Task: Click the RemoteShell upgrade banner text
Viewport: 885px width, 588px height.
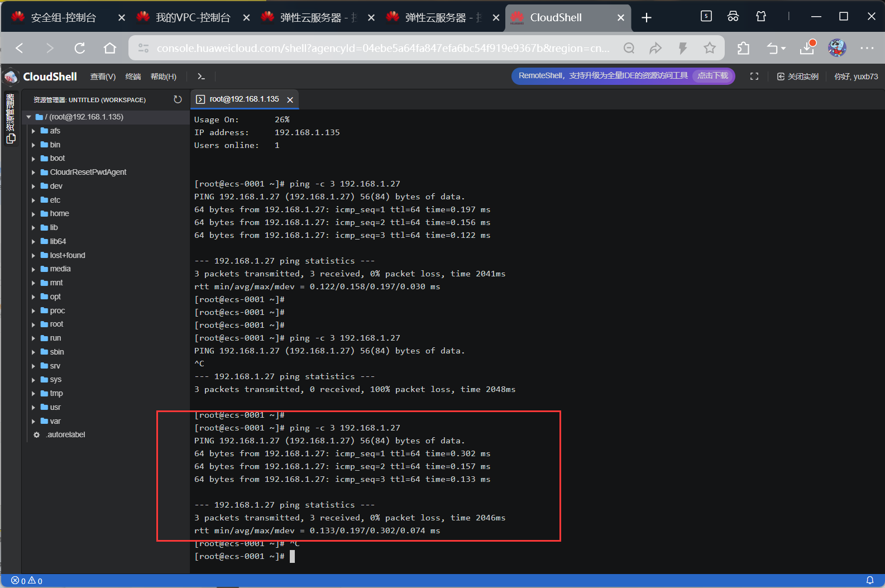Action: coord(602,76)
